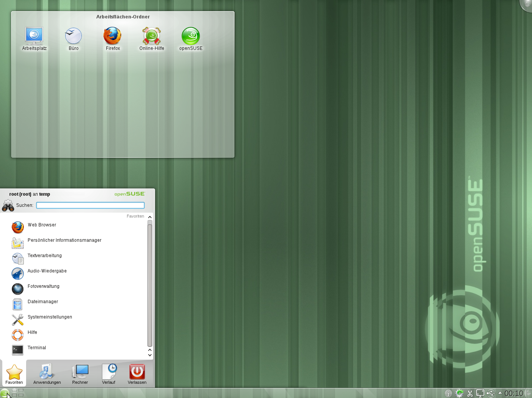The width and height of the screenshot is (532, 398).
Task: Switch to the Anwendungen tab
Action: point(47,374)
